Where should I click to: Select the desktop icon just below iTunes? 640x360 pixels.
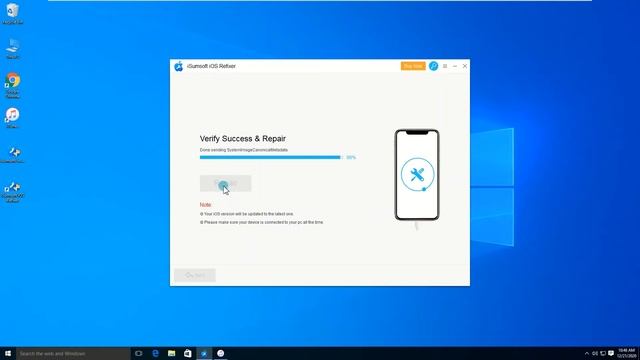(13, 155)
